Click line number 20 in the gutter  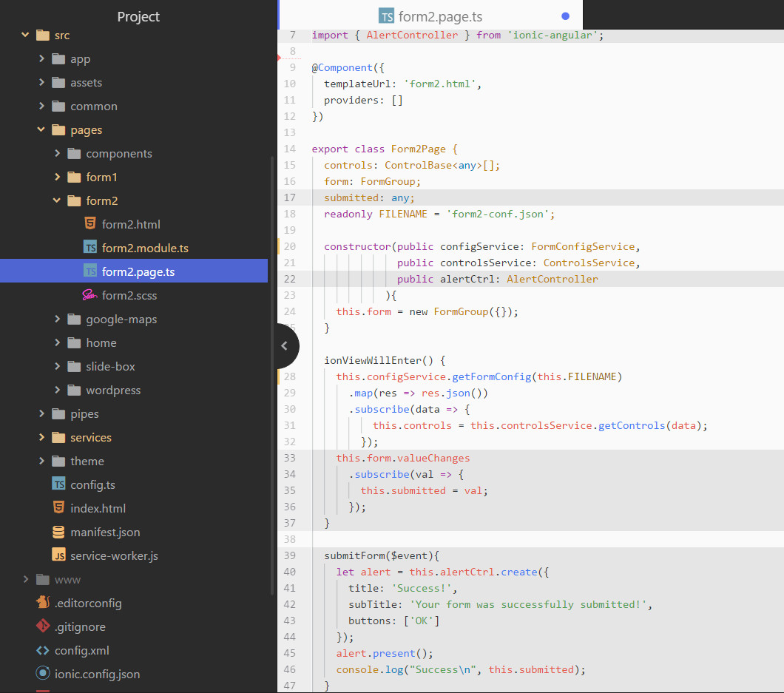coord(289,246)
